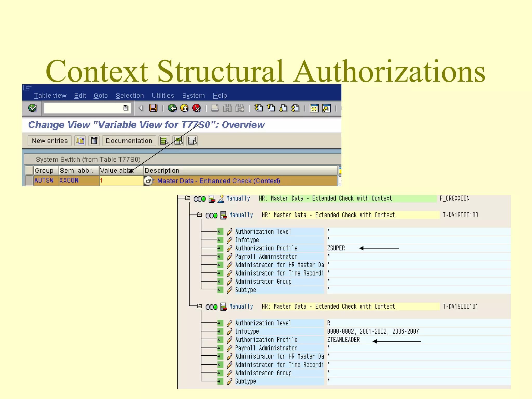Screen dimensions: 532x399
Task: Open the command field history dropdown
Action: click(126, 108)
